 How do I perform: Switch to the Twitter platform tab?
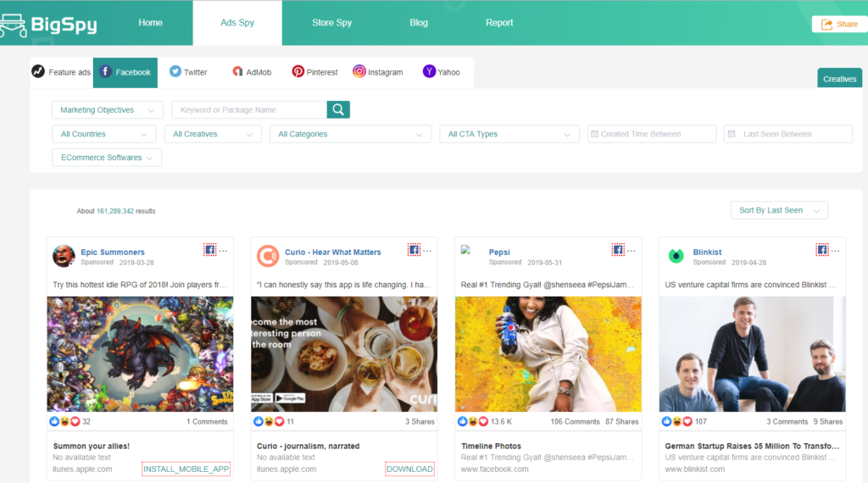tap(188, 72)
